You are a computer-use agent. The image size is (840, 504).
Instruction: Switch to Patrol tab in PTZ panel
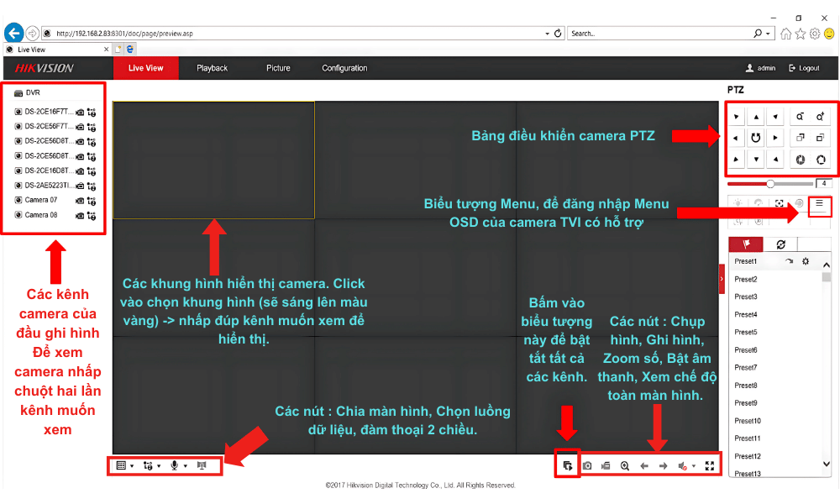point(780,244)
